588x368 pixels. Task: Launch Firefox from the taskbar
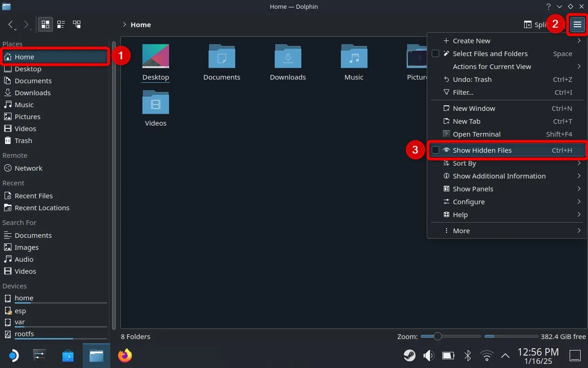[x=124, y=356]
